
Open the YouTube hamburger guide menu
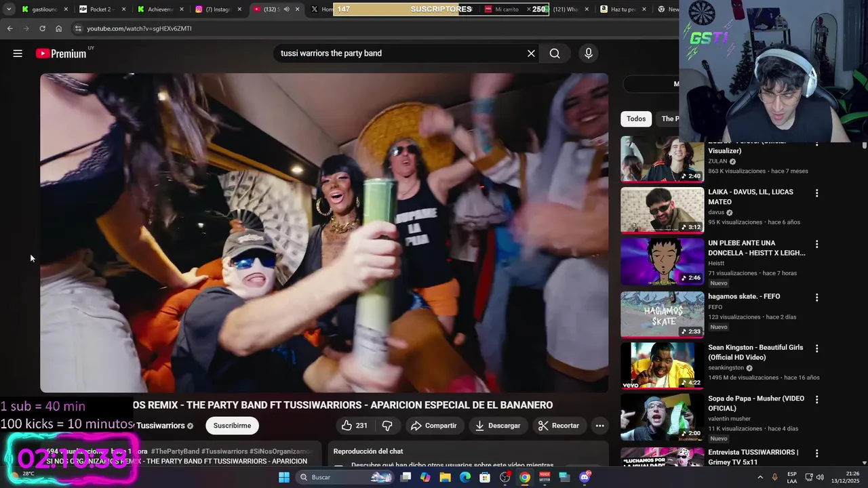point(18,54)
